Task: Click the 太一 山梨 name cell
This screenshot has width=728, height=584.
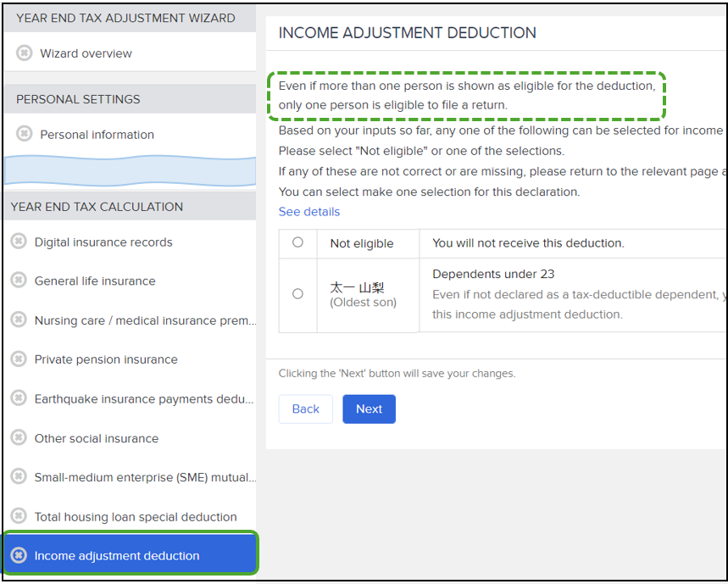Action: pos(368,295)
